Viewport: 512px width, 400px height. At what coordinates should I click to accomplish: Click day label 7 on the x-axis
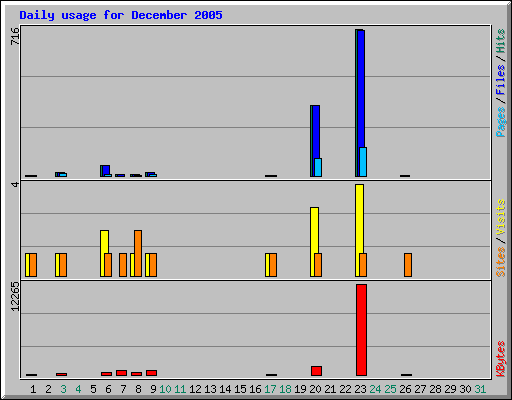point(123,389)
